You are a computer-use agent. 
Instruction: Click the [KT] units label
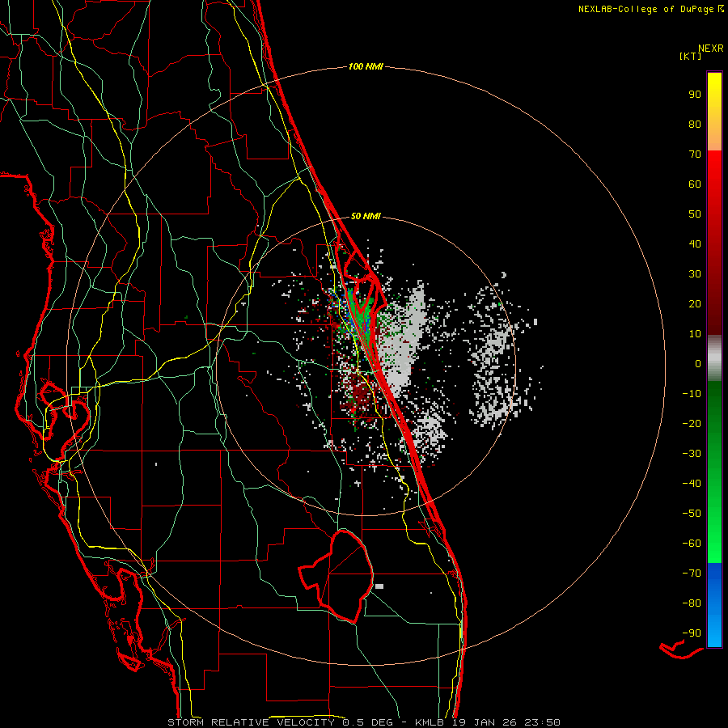click(691, 56)
